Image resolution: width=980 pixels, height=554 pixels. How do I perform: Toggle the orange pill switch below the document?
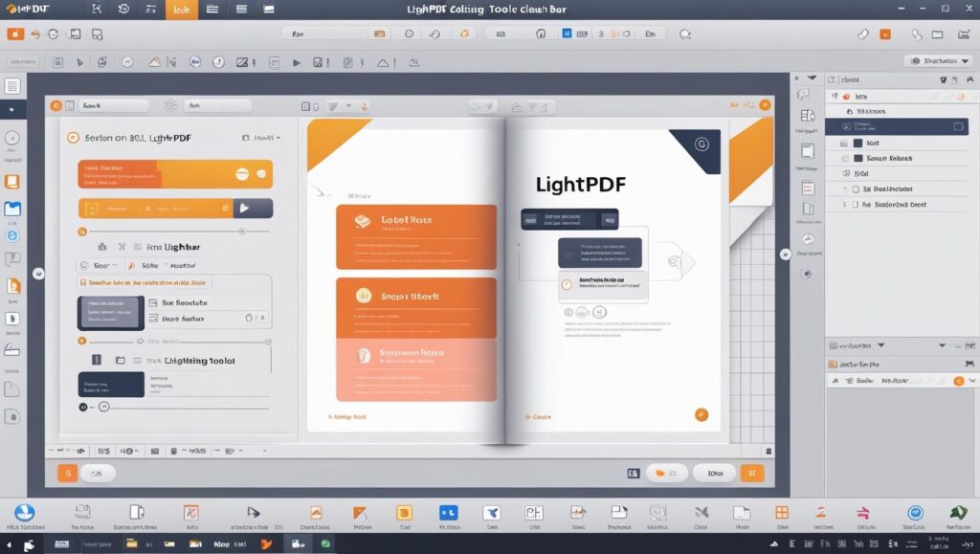667,473
